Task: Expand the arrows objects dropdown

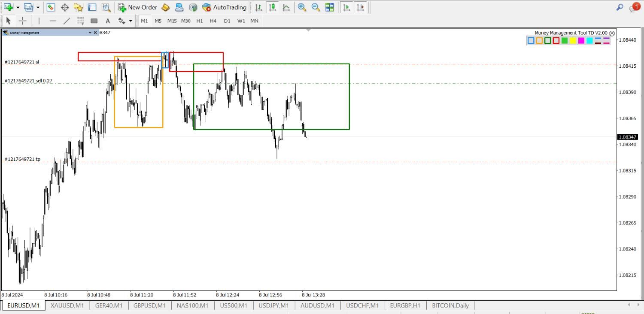Action: pyautogui.click(x=131, y=21)
